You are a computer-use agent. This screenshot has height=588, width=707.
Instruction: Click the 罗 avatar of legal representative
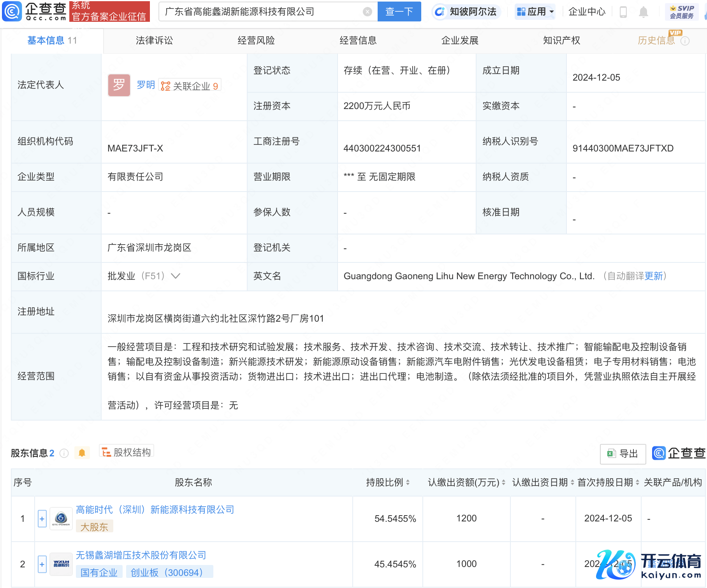[x=119, y=85]
